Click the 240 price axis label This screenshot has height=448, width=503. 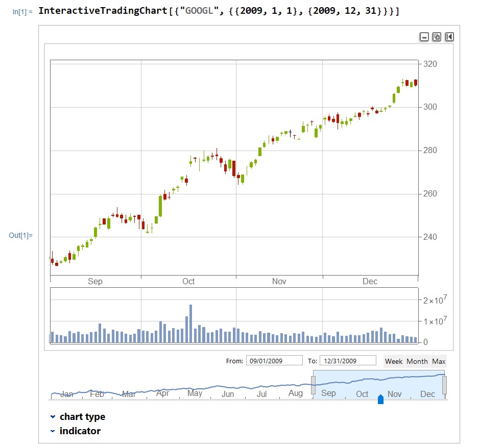coord(430,237)
